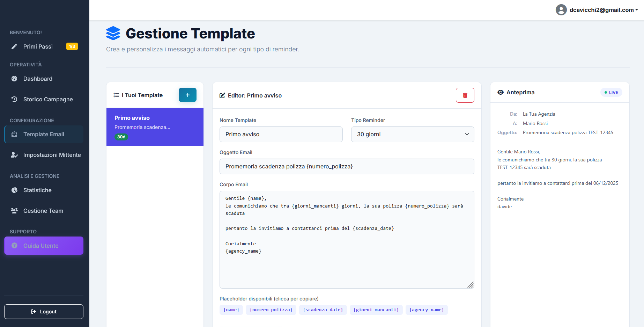Select the Primo avviso template entry
Image resolution: width=644 pixels, height=327 pixels.
click(x=155, y=127)
